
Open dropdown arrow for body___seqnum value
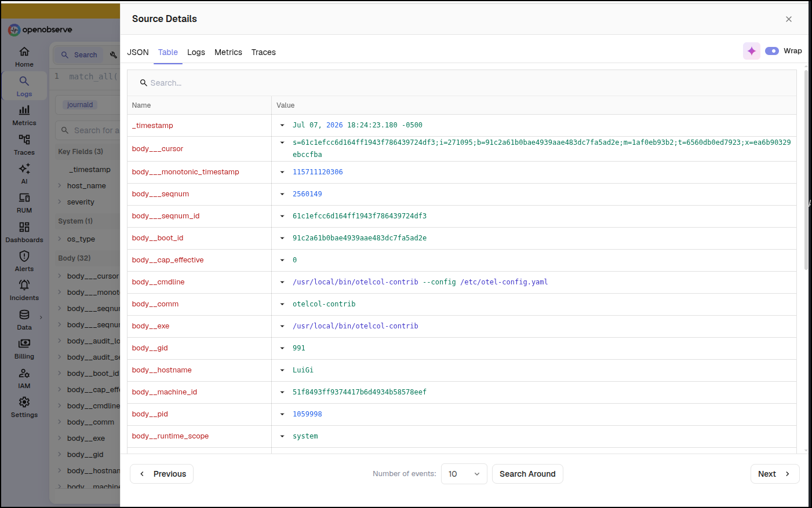tap(282, 194)
